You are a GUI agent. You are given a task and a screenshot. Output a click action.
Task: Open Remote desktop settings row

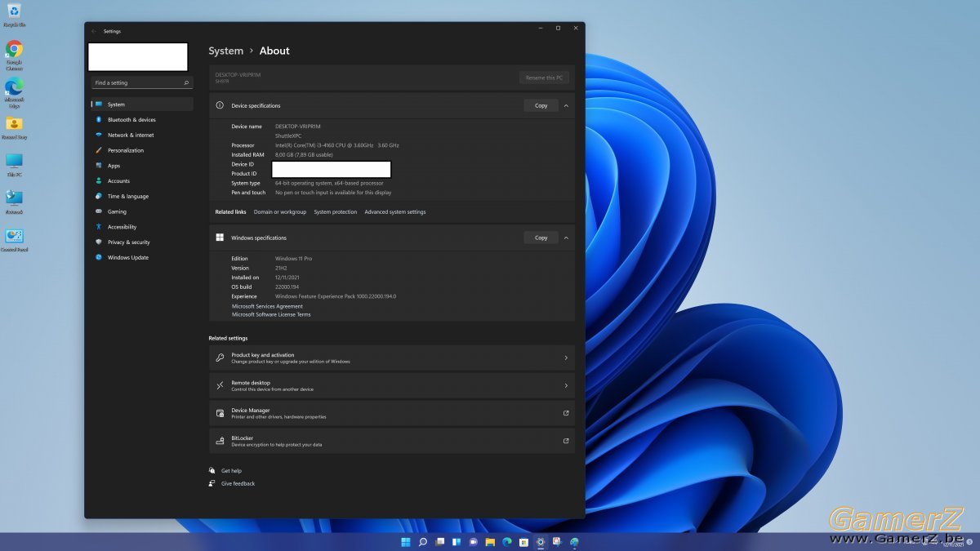tap(392, 385)
